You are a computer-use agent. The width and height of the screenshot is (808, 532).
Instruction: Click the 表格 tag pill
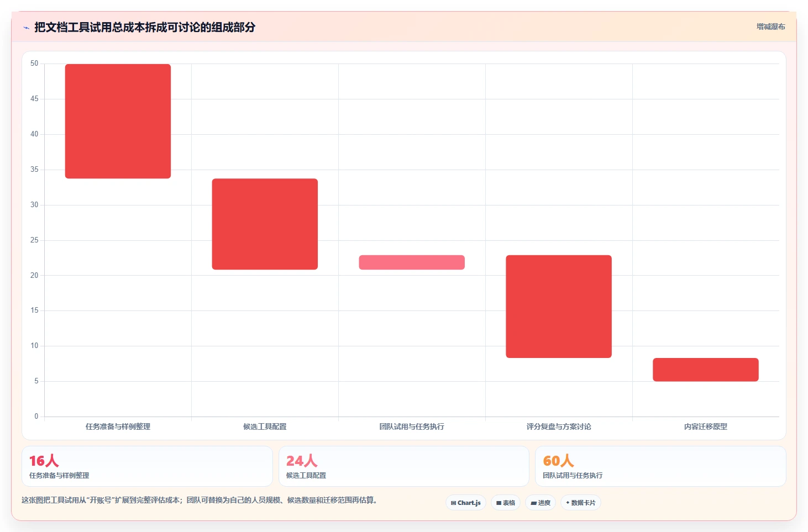506,503
